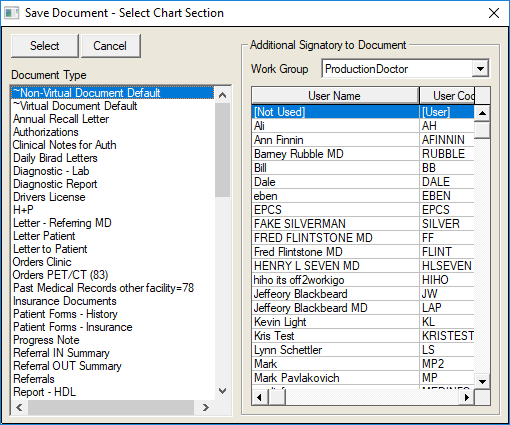The height and width of the screenshot is (425, 510).
Task: Select Past Medical Records other facility=78
Action: [x=113, y=288]
